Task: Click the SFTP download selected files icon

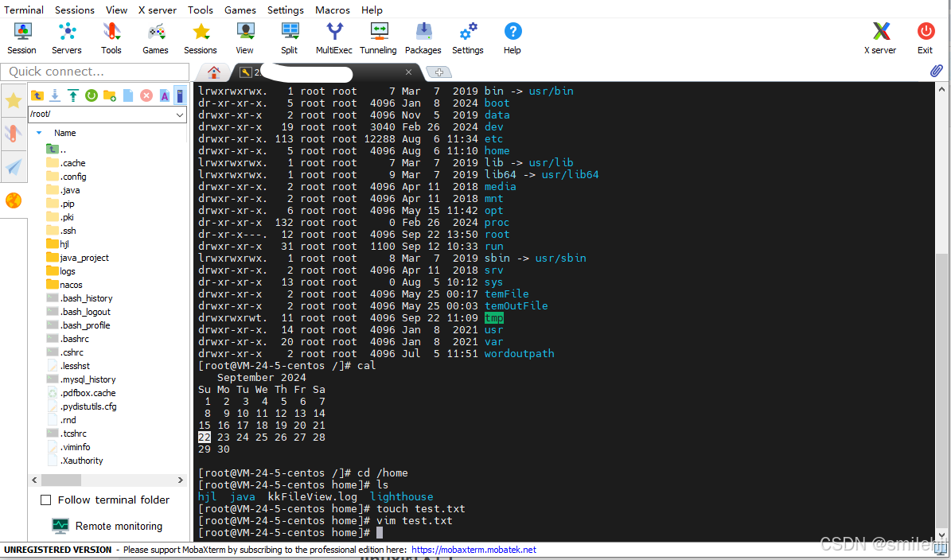Action: click(x=55, y=95)
